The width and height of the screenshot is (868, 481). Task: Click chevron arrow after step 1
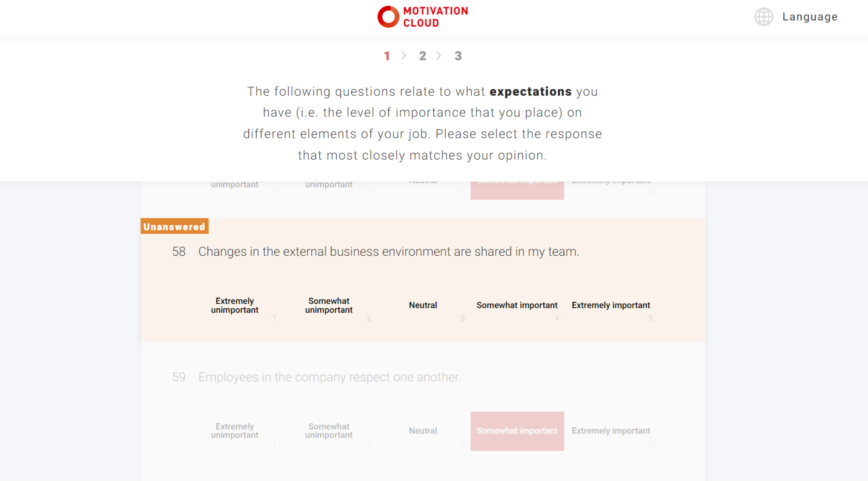[404, 55]
